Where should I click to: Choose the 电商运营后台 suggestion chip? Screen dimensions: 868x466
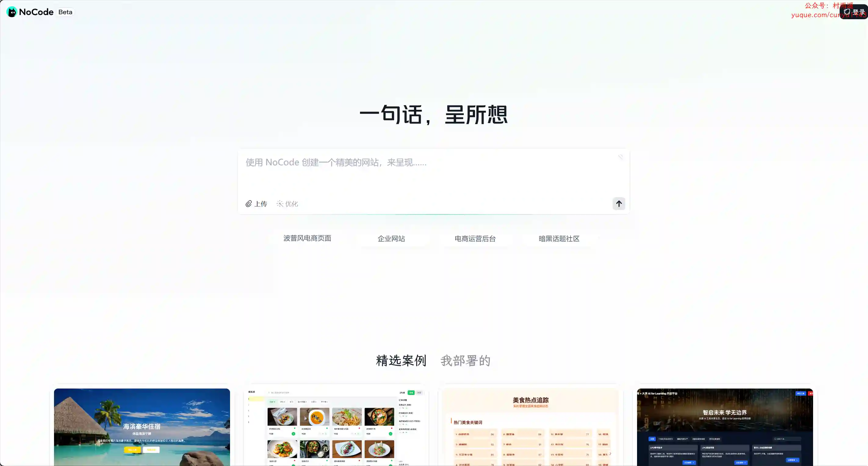(x=475, y=239)
